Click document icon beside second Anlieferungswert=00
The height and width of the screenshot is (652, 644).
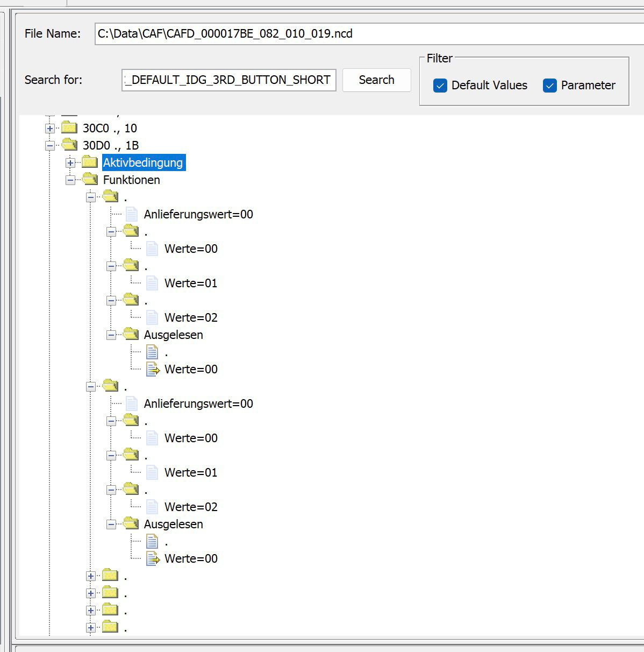pyautogui.click(x=131, y=403)
